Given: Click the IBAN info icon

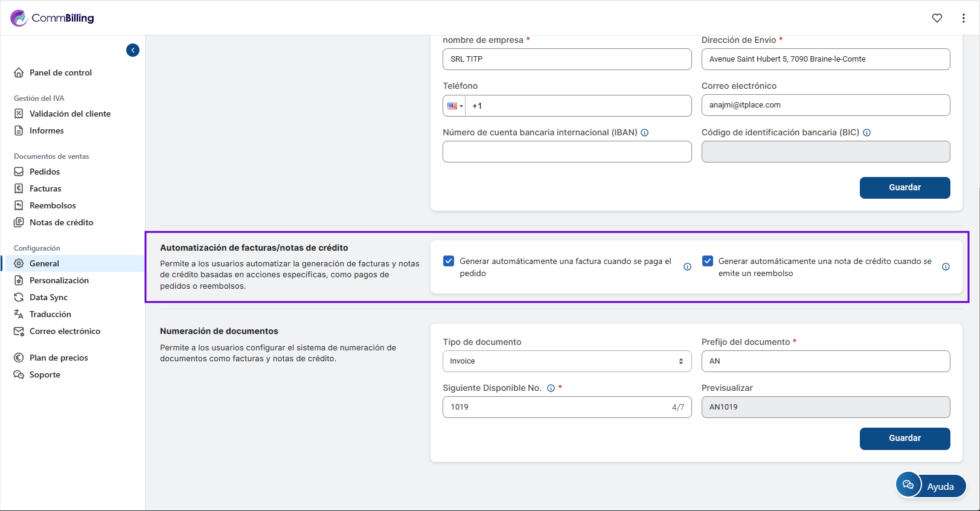Looking at the screenshot, I should point(644,133).
